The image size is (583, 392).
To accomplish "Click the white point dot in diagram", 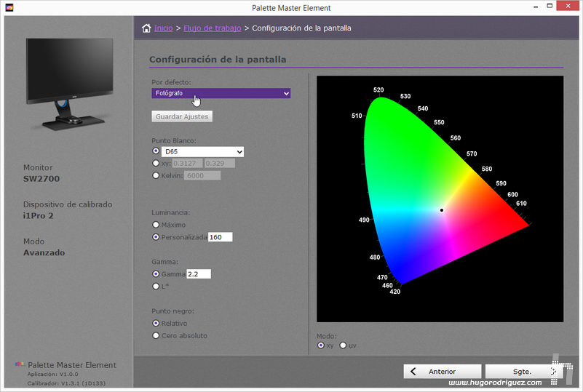I will (x=442, y=210).
